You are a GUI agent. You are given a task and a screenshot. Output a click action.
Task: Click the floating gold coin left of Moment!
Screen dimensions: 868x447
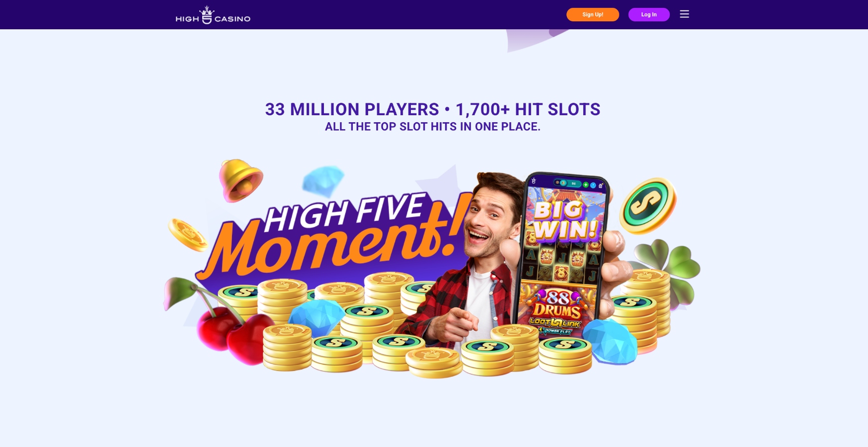(x=187, y=234)
